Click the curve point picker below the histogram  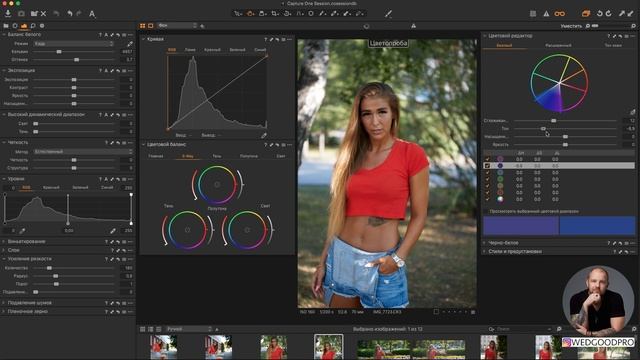(x=264, y=136)
